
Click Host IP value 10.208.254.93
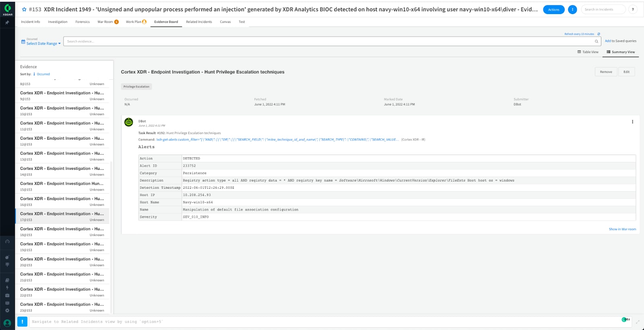[197, 195]
